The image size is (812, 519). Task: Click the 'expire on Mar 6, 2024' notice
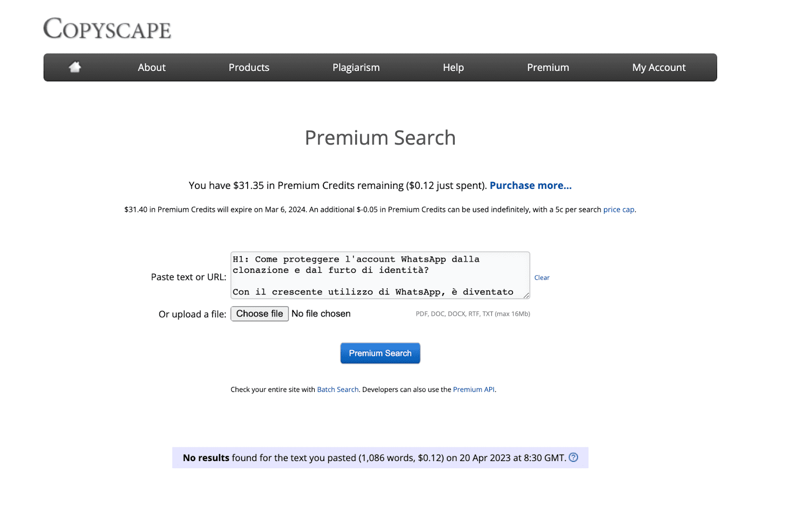pyautogui.click(x=268, y=210)
